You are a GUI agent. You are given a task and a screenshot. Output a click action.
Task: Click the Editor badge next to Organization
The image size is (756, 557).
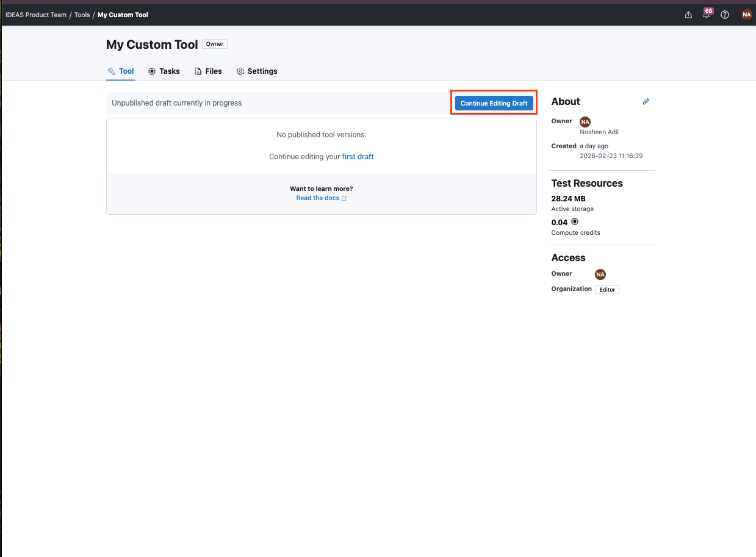pos(607,290)
